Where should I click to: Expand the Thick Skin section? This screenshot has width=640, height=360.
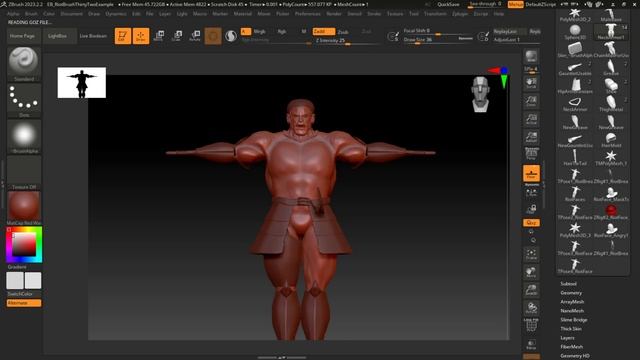point(571,329)
